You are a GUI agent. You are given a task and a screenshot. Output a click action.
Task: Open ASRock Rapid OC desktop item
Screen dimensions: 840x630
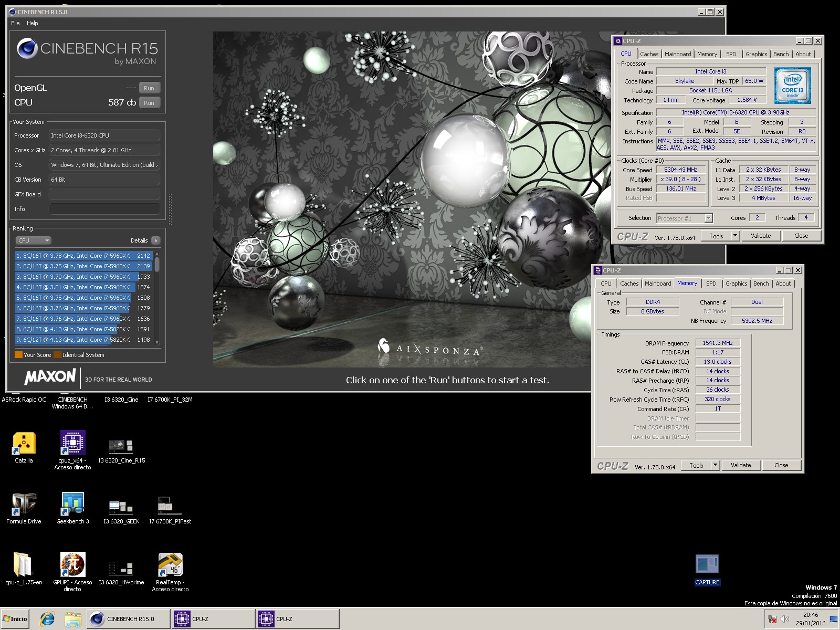[x=24, y=400]
